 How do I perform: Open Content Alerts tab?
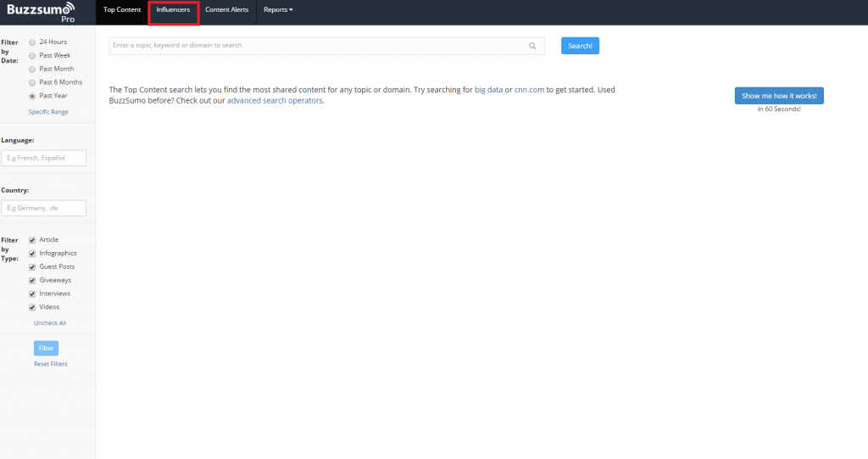[227, 9]
